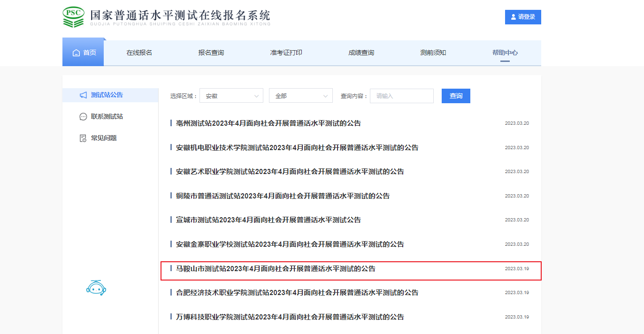Click the robot assistant chat icon
The width and height of the screenshot is (644, 334).
point(96,288)
